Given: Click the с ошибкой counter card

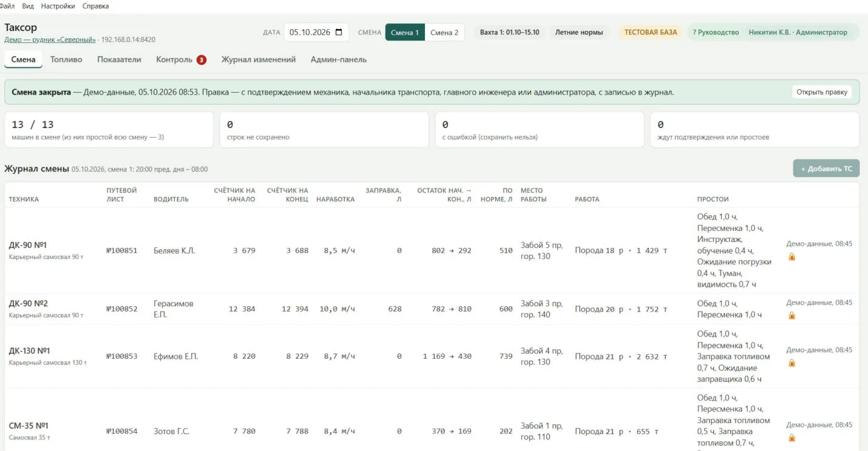Looking at the screenshot, I should (x=539, y=130).
